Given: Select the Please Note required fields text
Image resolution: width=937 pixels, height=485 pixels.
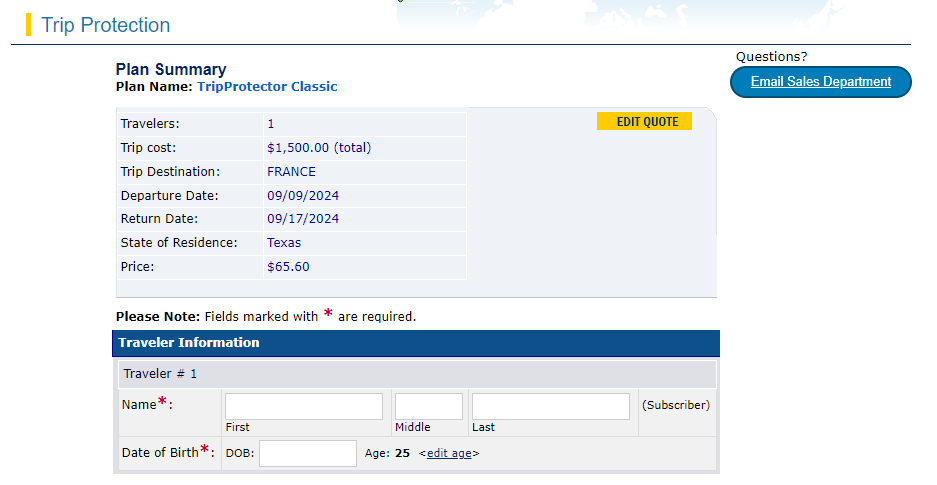Looking at the screenshot, I should 266,316.
